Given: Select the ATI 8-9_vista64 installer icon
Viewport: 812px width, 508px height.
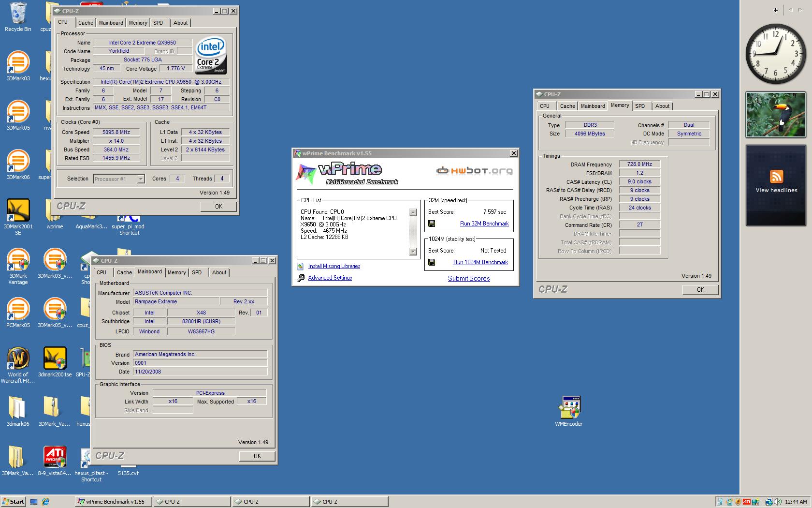Looking at the screenshot, I should pos(55,461).
